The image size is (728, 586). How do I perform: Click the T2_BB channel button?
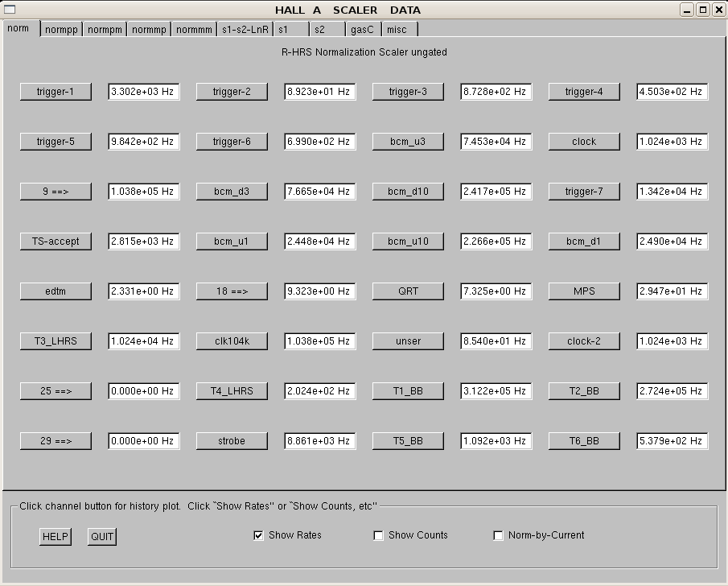tap(584, 391)
